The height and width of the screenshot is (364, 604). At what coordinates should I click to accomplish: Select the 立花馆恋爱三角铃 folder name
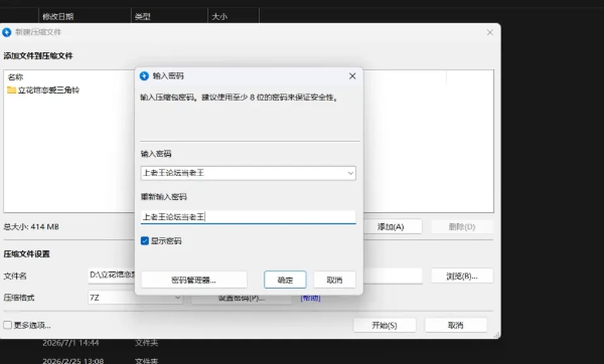pyautogui.click(x=48, y=90)
